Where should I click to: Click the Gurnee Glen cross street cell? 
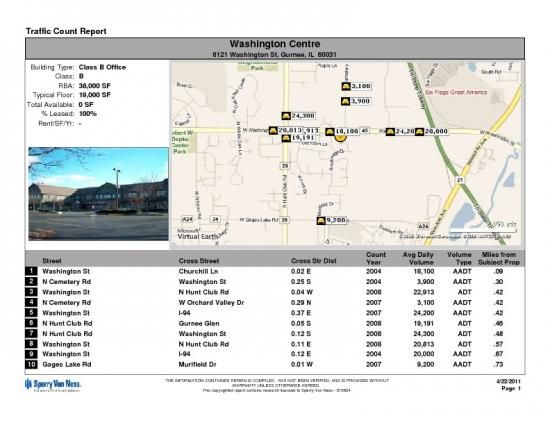(199, 323)
